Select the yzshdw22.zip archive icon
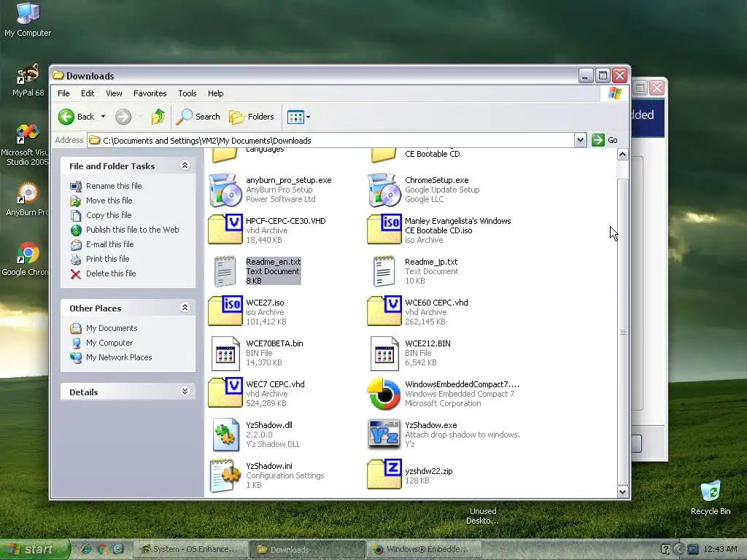This screenshot has width=747, height=560. pos(384,474)
